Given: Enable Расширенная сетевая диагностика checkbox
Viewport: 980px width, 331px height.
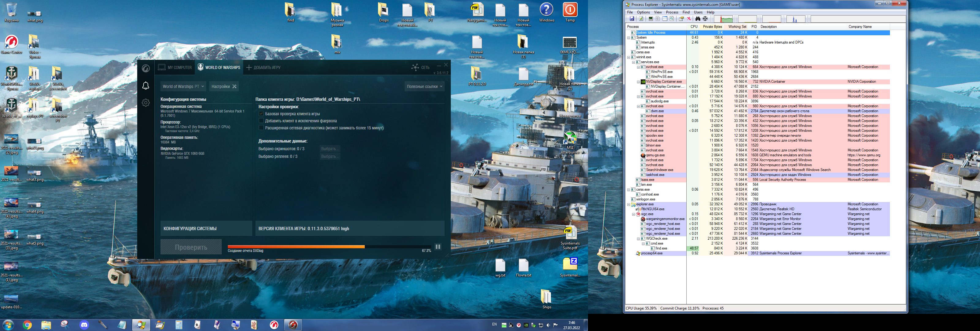Looking at the screenshot, I should click(261, 128).
